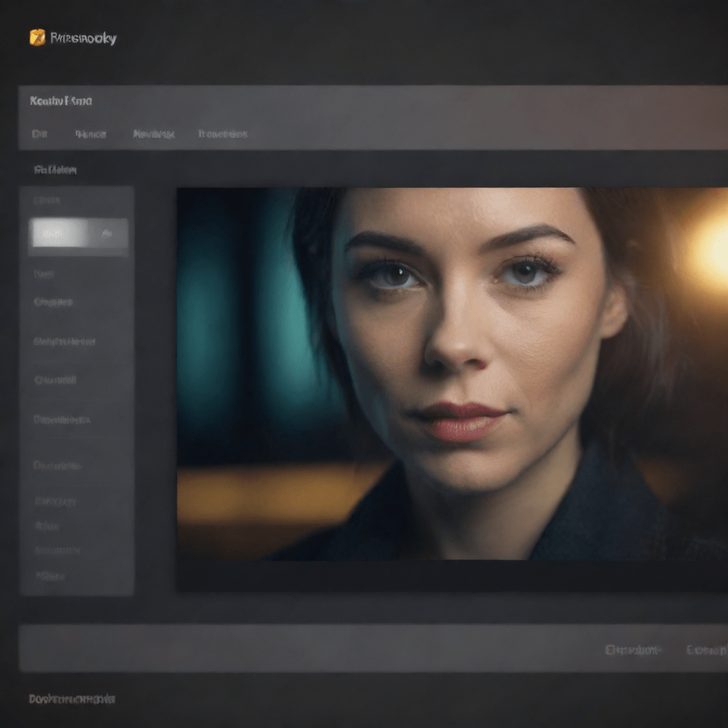The image size is (728, 728).
Task: Open the third menu item in the menu bar
Action: [x=154, y=134]
